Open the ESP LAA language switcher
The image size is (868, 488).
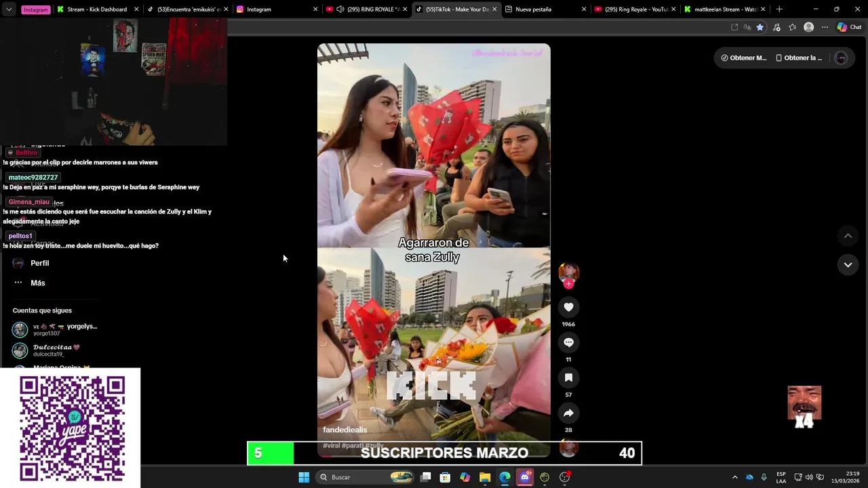[781, 477]
